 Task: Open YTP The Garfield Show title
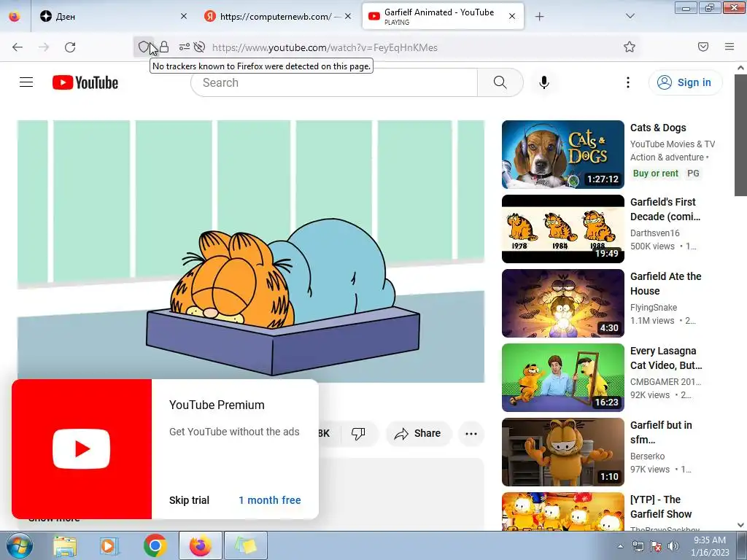661,507
